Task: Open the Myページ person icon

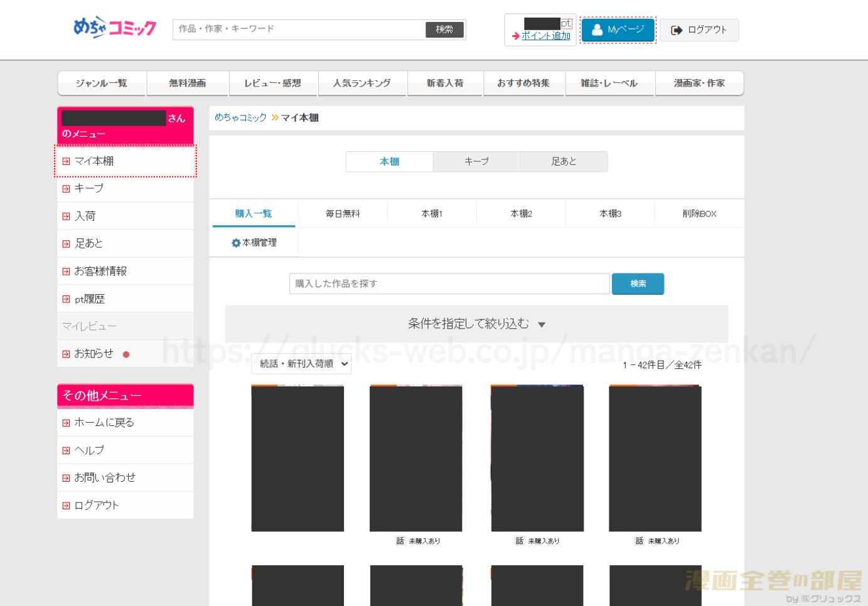Action: pyautogui.click(x=597, y=28)
